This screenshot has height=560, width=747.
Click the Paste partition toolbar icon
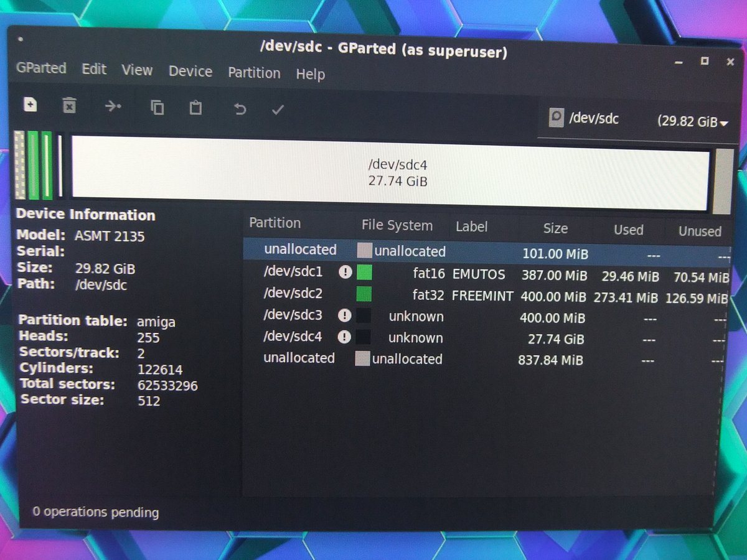coord(196,108)
